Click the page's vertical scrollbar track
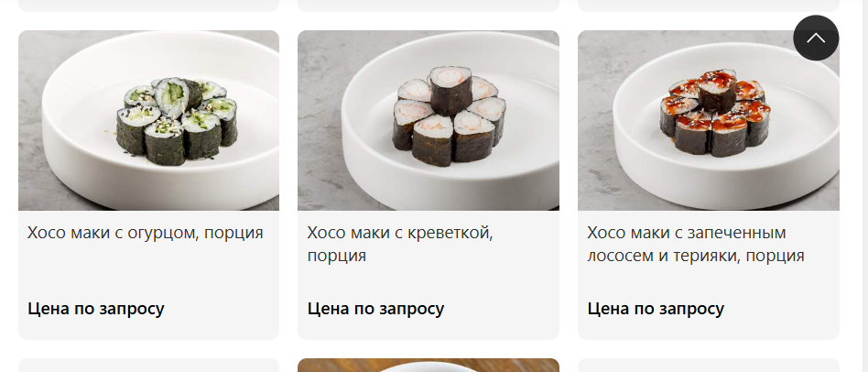This screenshot has height=372, width=868. click(863, 186)
